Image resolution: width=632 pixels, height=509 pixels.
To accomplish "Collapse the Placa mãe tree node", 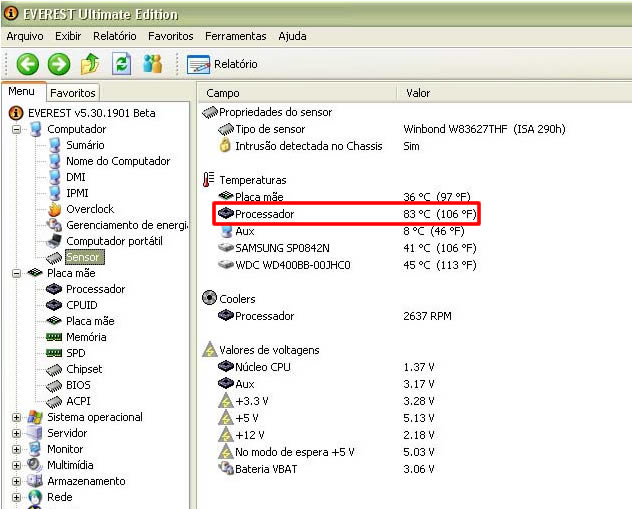I will 16,273.
